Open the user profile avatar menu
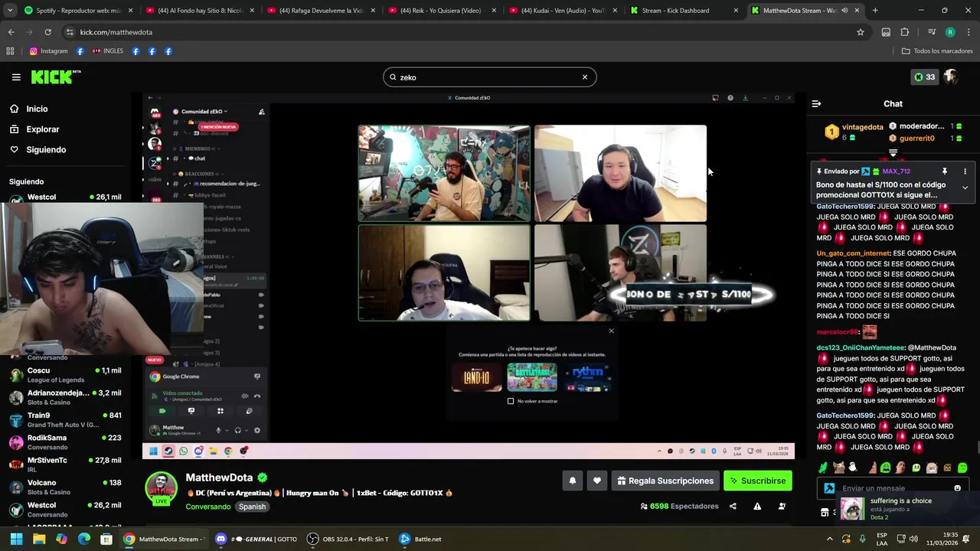980x551 pixels. coord(951,77)
